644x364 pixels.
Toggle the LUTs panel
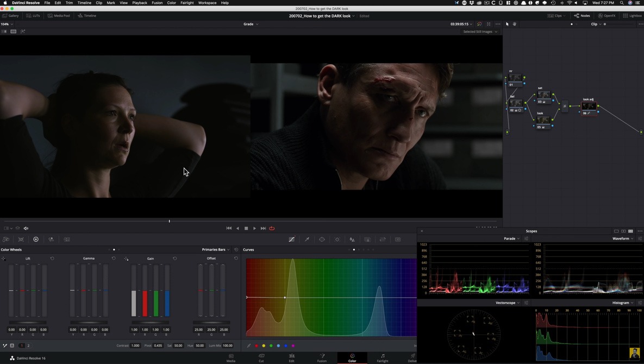33,16
